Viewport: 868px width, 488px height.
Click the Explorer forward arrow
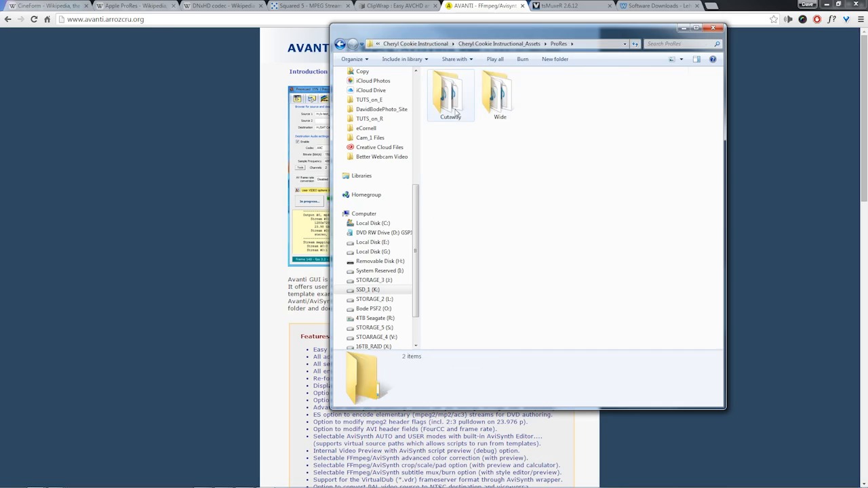[353, 44]
